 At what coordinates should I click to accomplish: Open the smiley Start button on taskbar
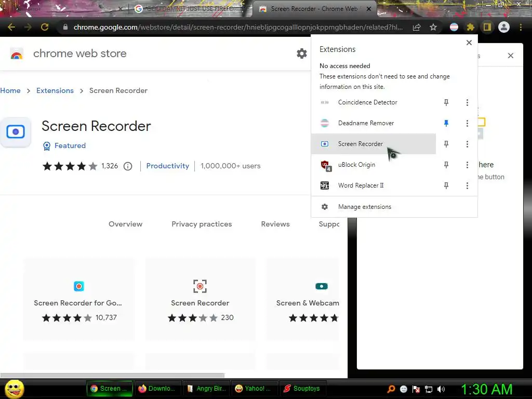pyautogui.click(x=14, y=389)
